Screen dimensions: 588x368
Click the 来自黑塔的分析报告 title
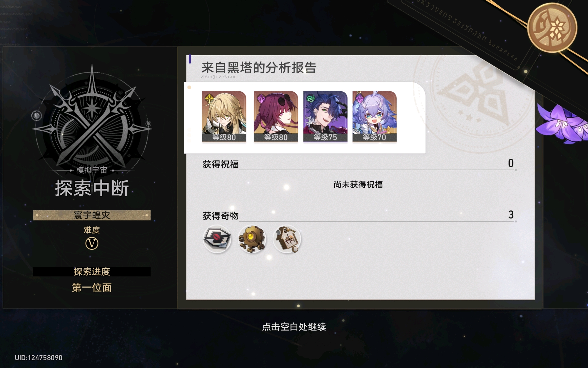(259, 68)
